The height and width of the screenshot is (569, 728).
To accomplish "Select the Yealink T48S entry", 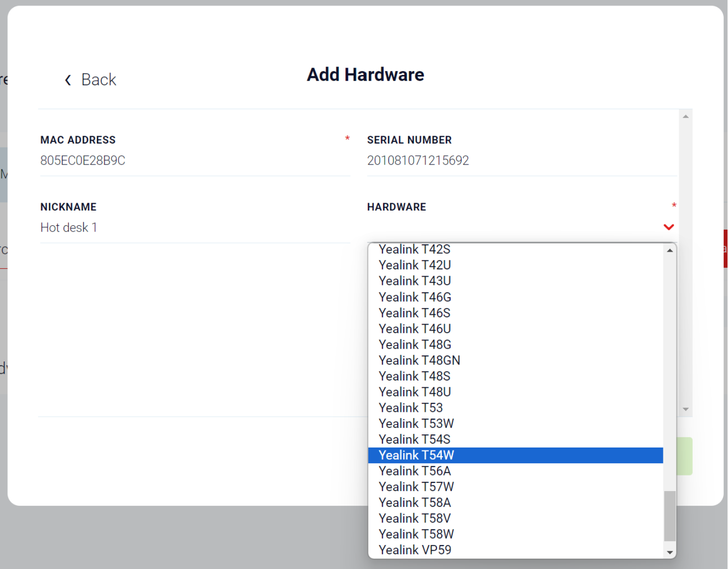I will click(515, 376).
